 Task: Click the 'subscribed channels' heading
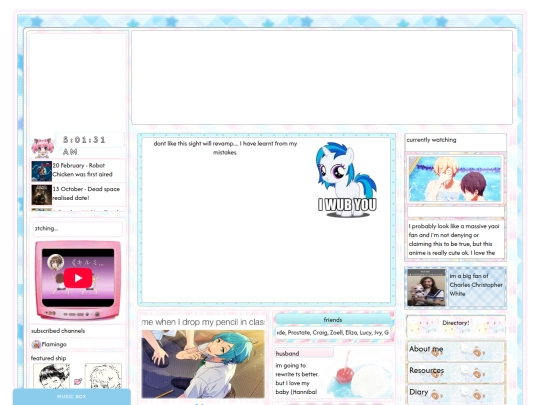point(58,331)
